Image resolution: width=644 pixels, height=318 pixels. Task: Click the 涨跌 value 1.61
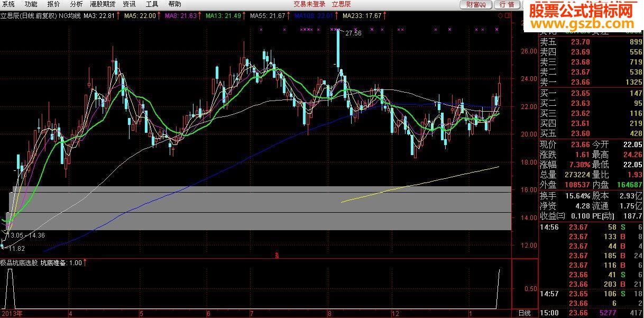coord(582,155)
